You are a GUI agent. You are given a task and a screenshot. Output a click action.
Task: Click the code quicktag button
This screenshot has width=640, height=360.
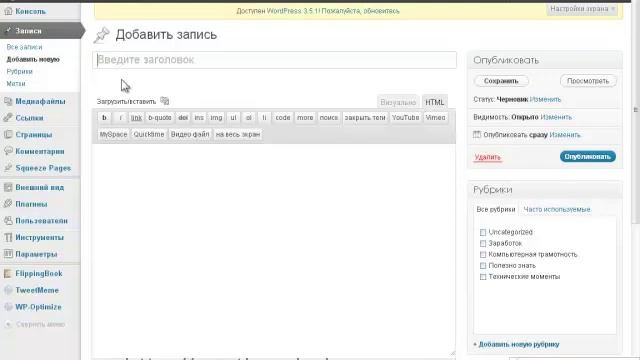coord(282,118)
